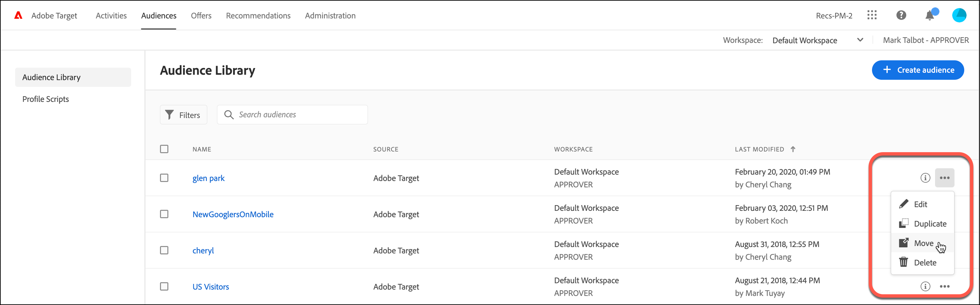Open the notifications bell
Image resolution: width=980 pixels, height=305 pixels.
[x=930, y=15]
